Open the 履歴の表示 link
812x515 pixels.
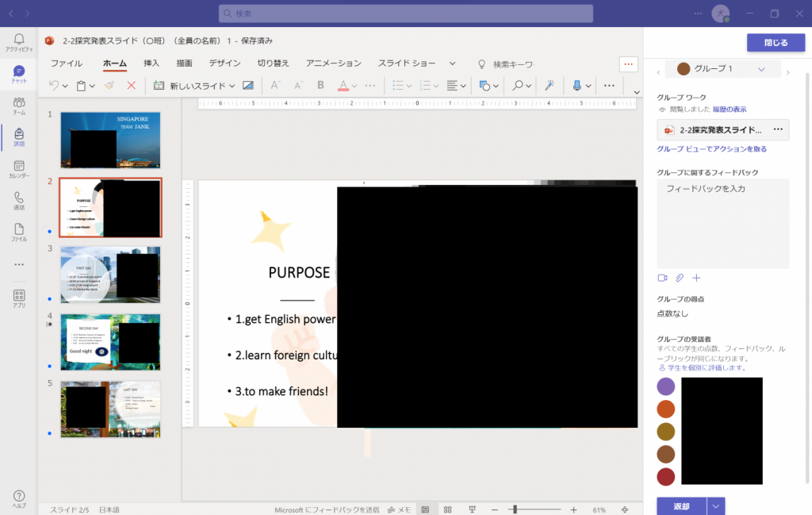[729, 110]
